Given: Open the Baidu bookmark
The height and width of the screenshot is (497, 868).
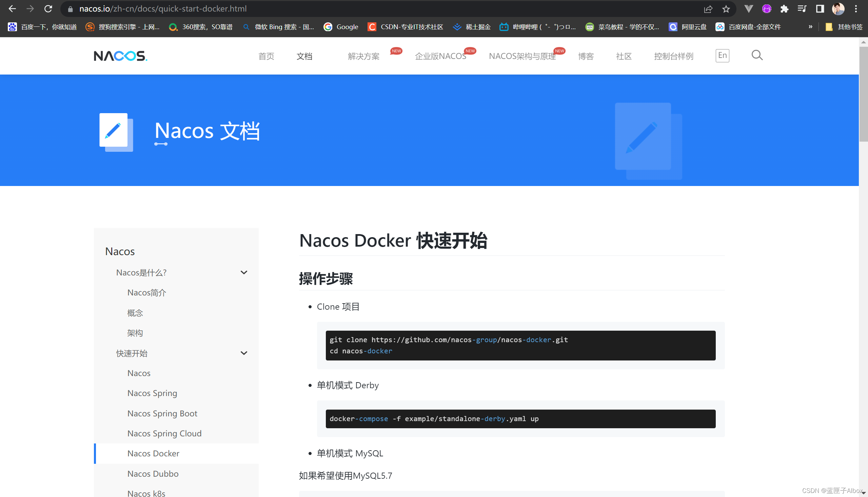Looking at the screenshot, I should click(42, 27).
